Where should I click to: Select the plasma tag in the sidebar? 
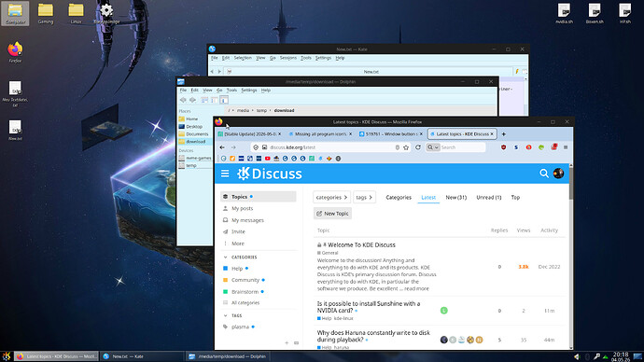click(240, 327)
